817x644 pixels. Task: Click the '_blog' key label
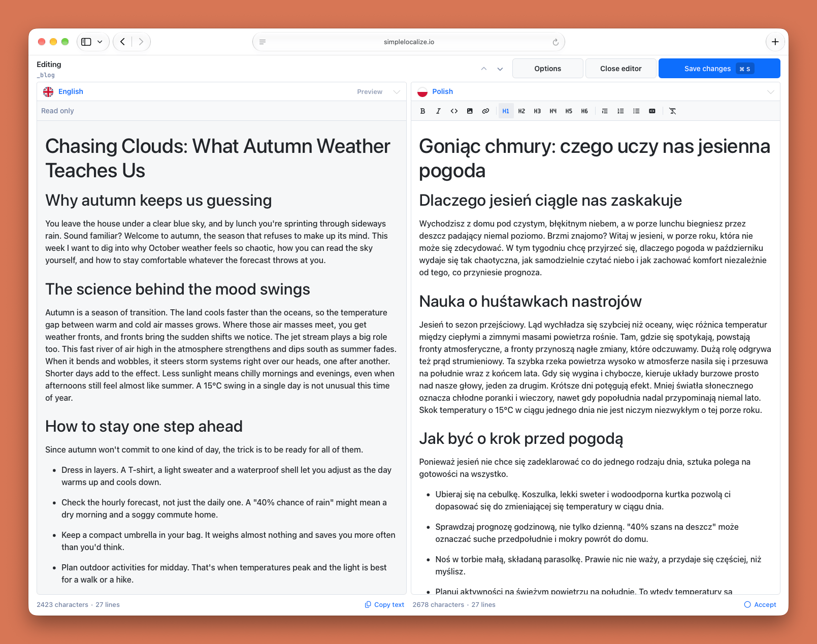(x=46, y=75)
